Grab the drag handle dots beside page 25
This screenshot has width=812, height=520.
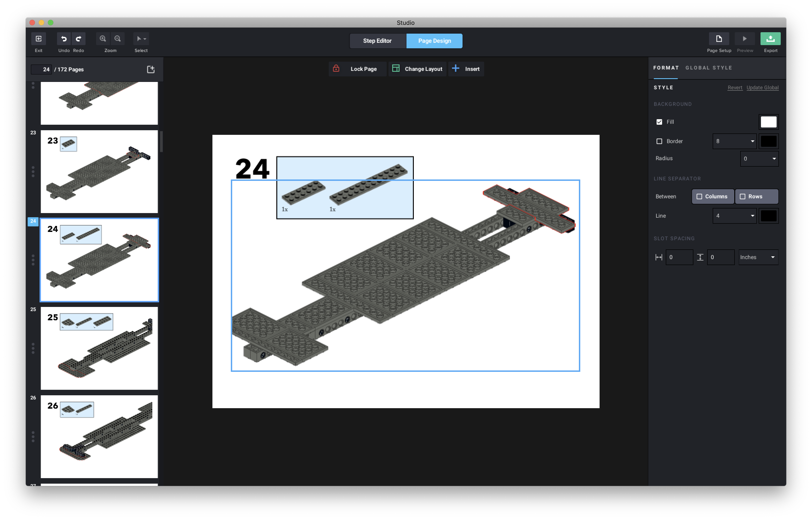(x=33, y=348)
